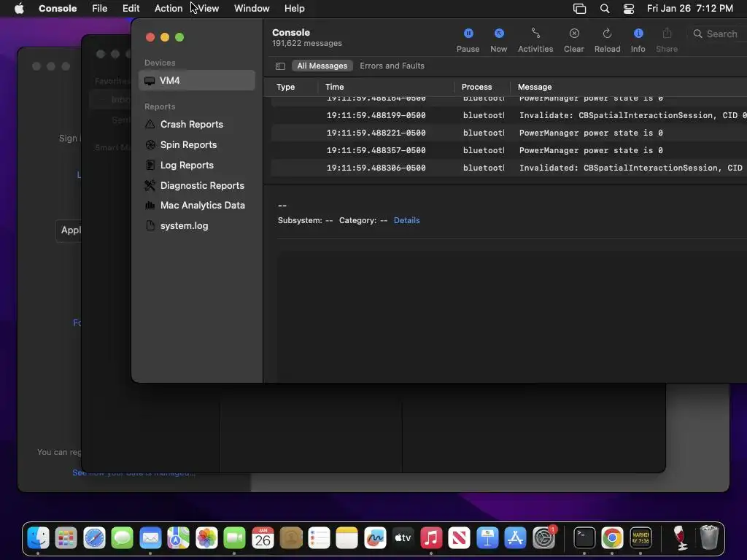This screenshot has width=747, height=560.
Task: Open News from the Dock
Action: click(x=460, y=538)
